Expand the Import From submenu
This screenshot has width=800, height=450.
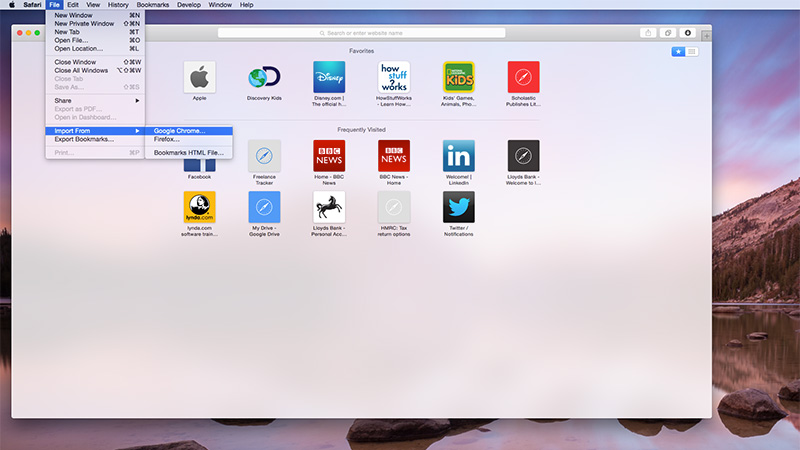click(95, 131)
